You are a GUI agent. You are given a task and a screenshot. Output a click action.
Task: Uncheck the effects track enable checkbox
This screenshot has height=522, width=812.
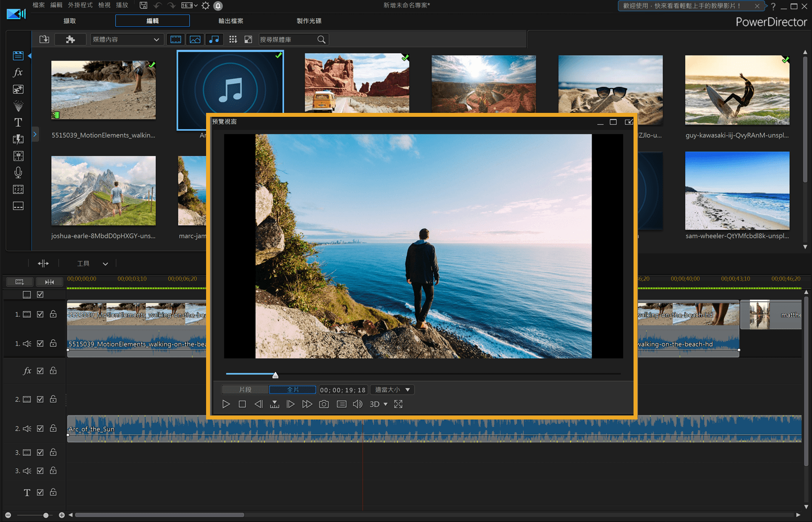40,371
